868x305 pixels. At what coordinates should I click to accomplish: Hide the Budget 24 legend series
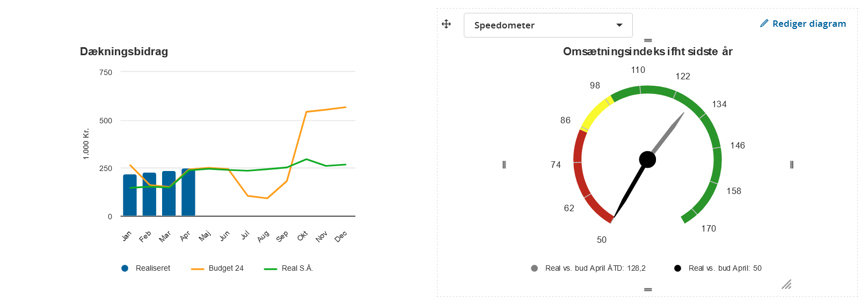217,268
